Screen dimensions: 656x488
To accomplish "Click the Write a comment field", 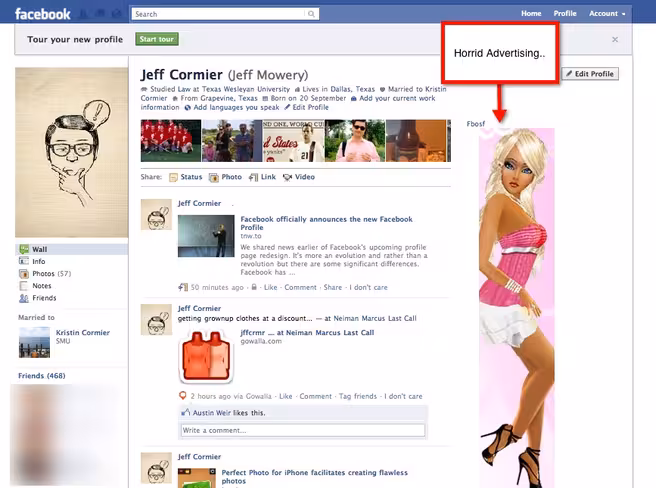I will 303,430.
